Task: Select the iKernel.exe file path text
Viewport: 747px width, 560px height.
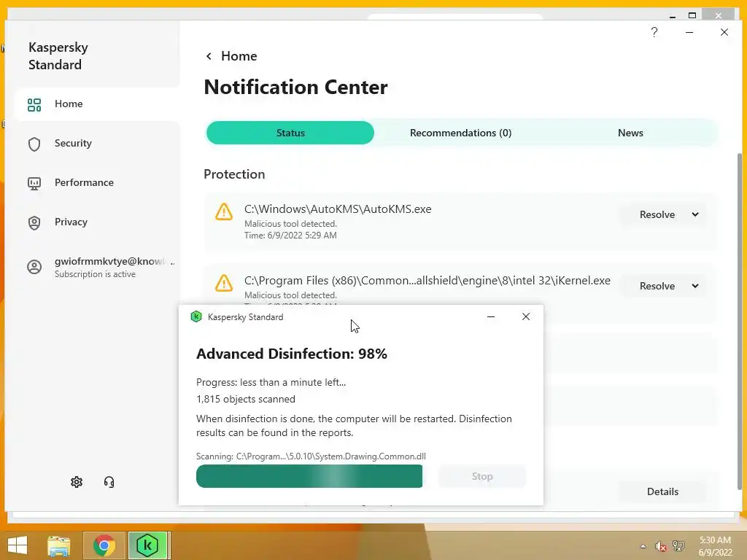Action: pos(427,281)
